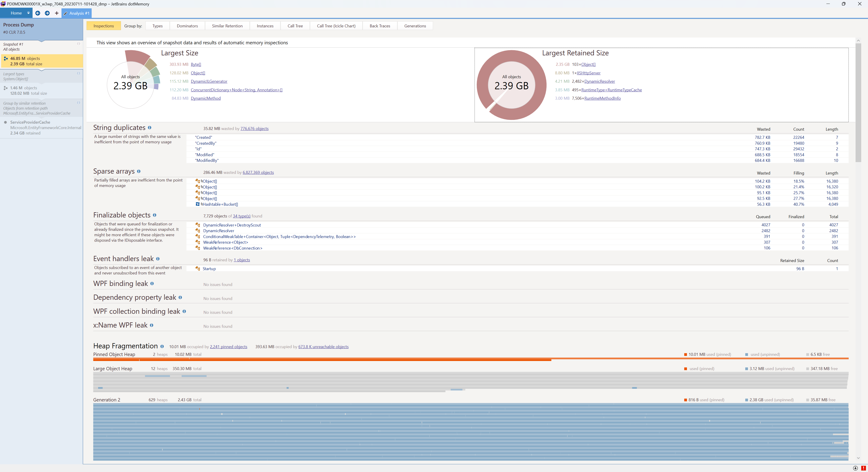
Task: Click the info icon on Group by similar retention
Action: coord(78,103)
